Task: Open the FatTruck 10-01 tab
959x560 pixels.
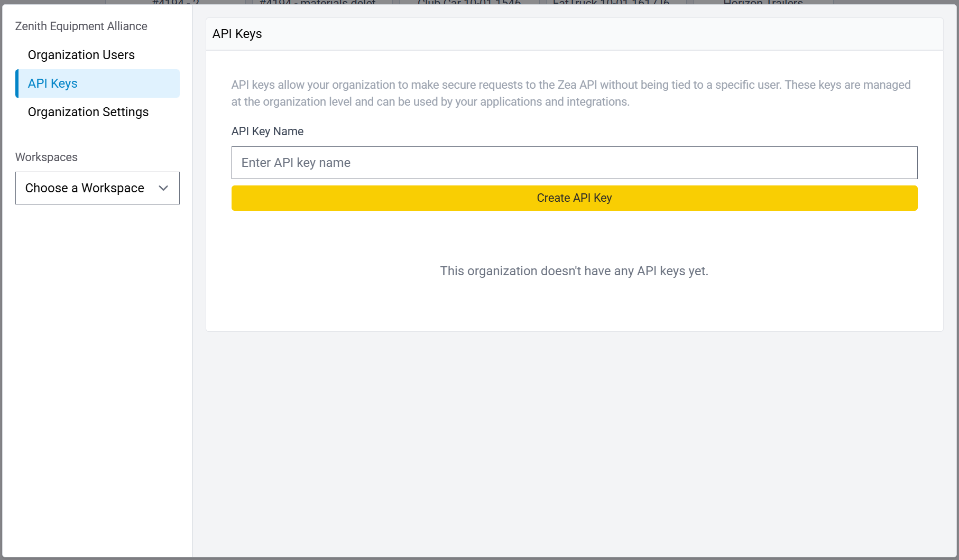Action: [x=611, y=3]
